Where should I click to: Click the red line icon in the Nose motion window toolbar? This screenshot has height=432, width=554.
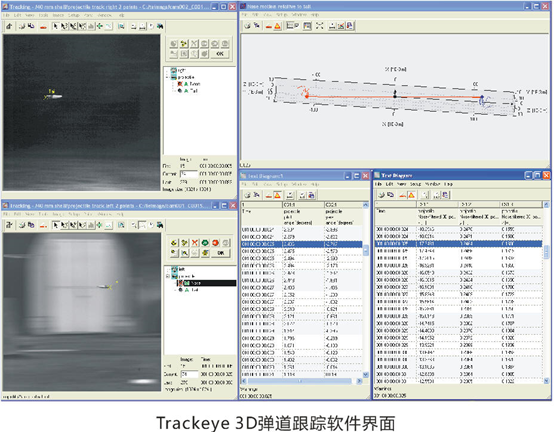click(269, 26)
